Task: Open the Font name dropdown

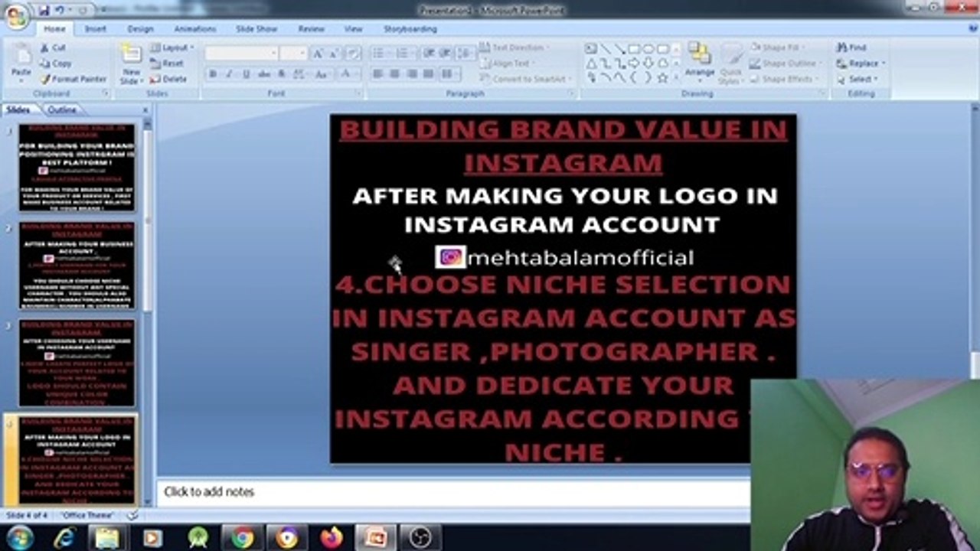Action: pyautogui.click(x=274, y=54)
